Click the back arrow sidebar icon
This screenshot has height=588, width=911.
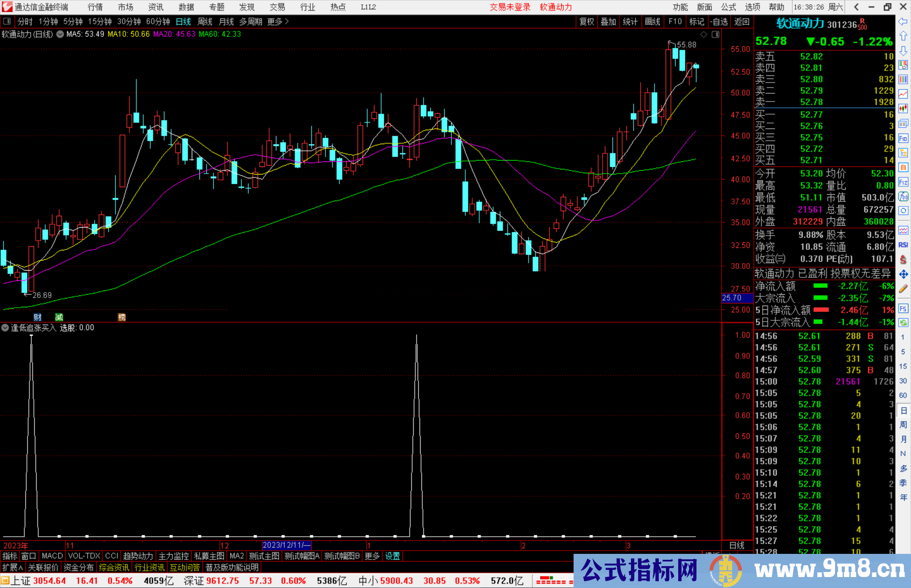903,21
